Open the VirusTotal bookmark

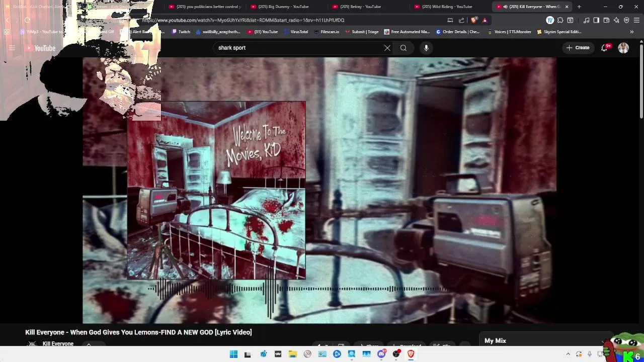(x=296, y=32)
